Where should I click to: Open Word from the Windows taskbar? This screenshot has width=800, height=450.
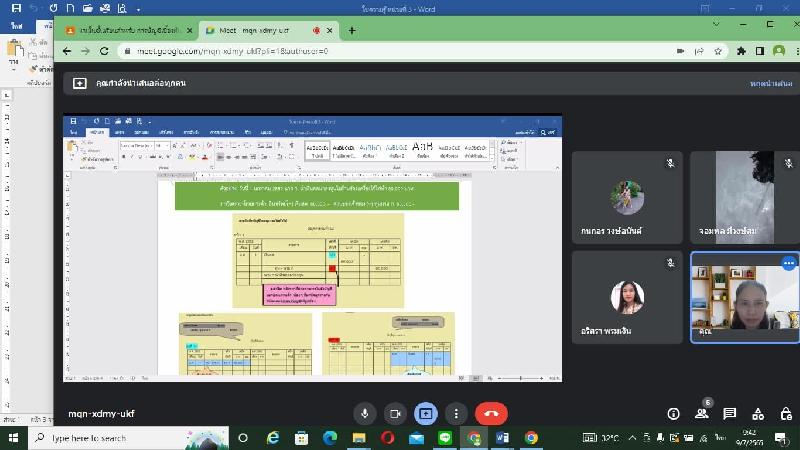[x=503, y=438]
